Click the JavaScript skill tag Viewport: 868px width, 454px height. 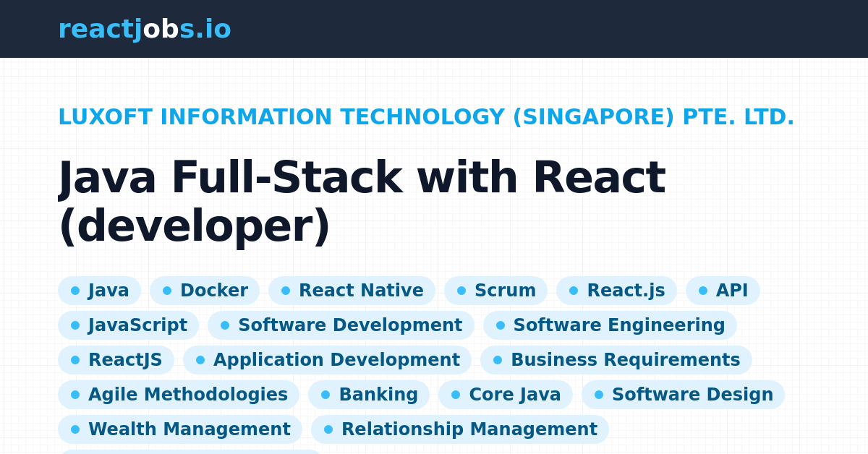(x=128, y=325)
